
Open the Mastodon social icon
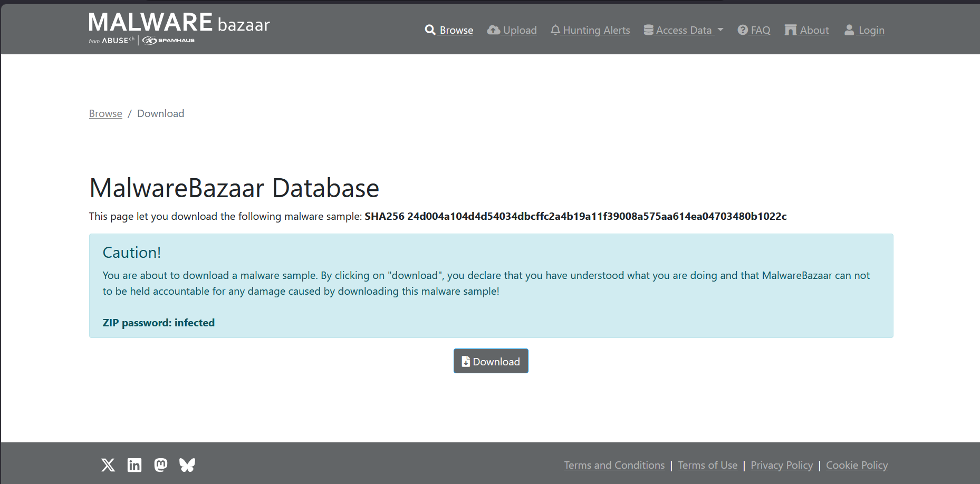tap(161, 464)
